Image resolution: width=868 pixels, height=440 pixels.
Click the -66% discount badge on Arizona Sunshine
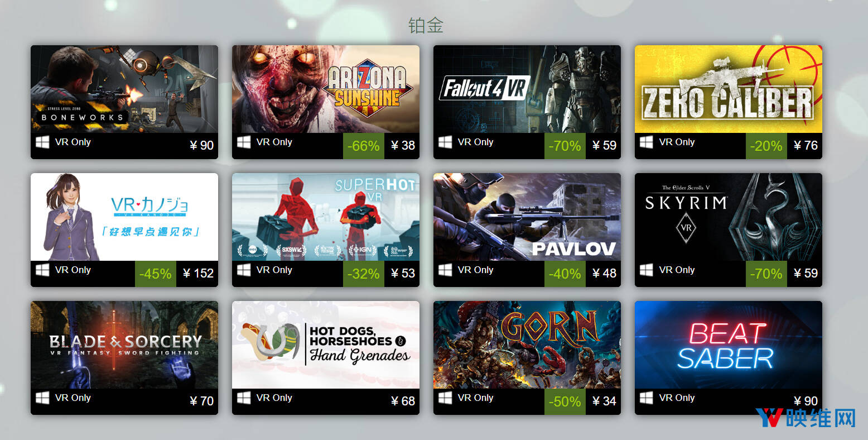coord(364,146)
